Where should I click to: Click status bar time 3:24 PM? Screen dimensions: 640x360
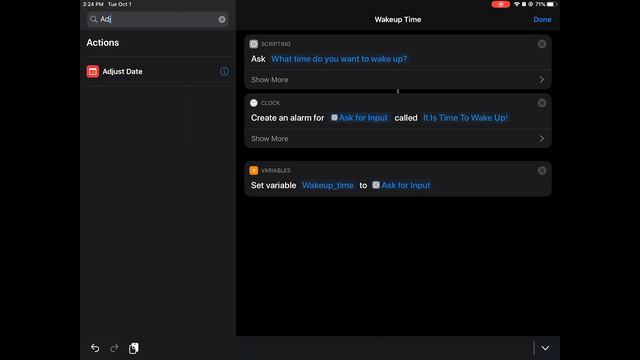click(x=93, y=4)
